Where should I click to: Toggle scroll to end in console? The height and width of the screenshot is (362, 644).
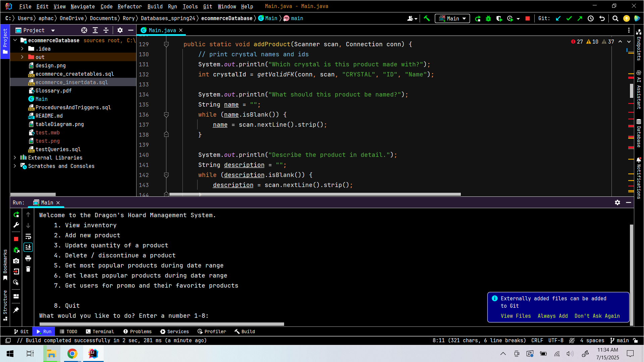click(28, 247)
